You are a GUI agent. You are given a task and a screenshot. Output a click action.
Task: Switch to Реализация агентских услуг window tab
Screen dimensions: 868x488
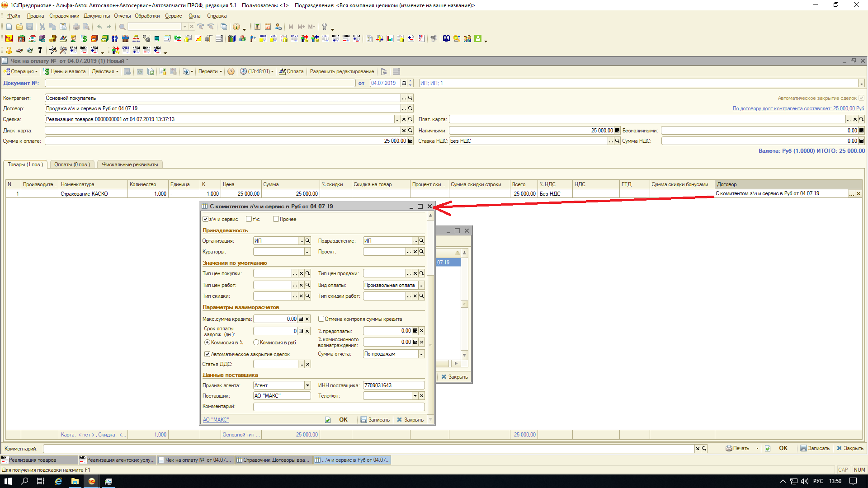pos(118,460)
